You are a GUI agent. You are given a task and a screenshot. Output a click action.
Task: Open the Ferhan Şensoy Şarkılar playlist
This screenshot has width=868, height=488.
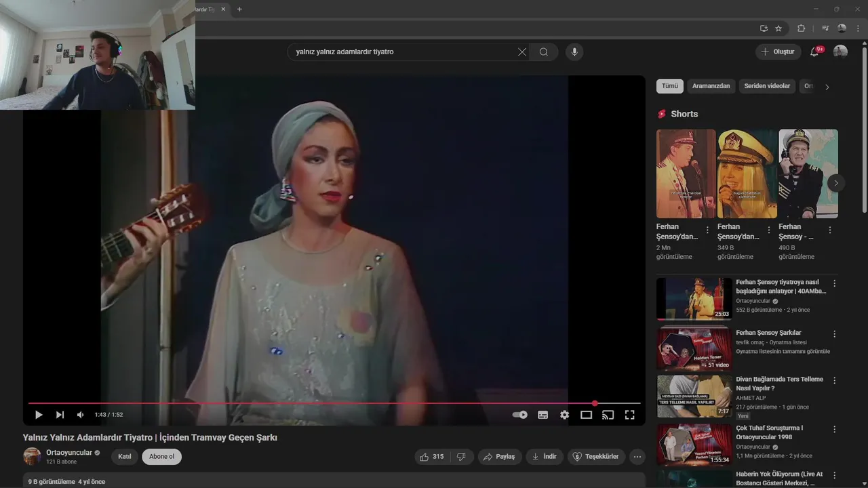coord(768,333)
